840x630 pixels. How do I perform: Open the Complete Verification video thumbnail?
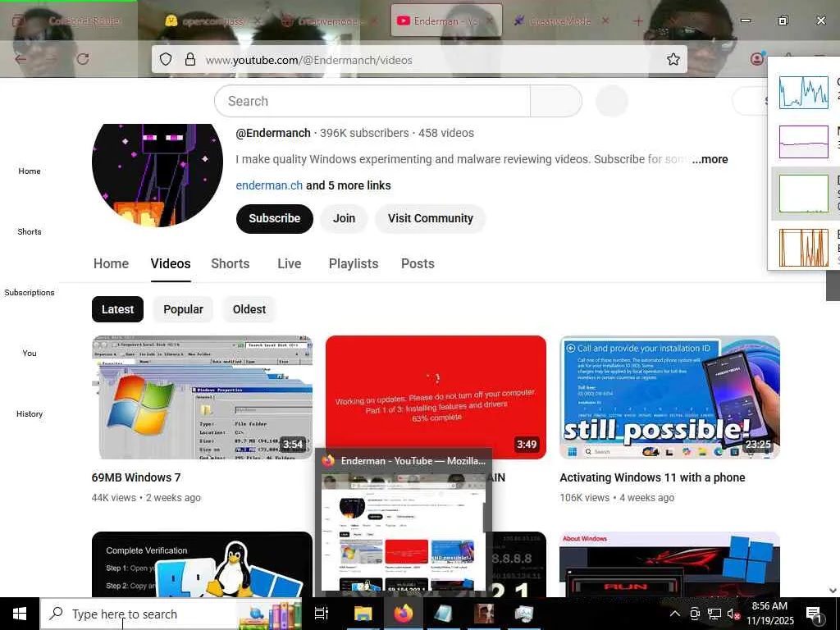coord(202,564)
